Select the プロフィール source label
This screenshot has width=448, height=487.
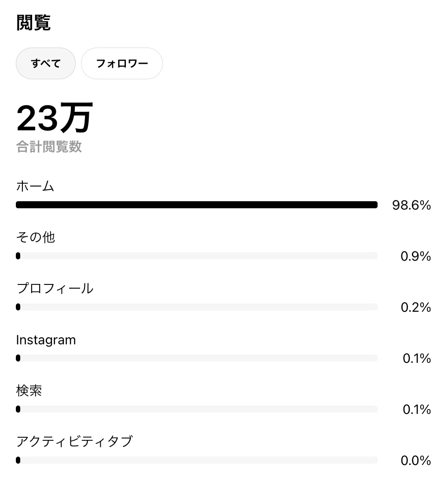coord(55,288)
